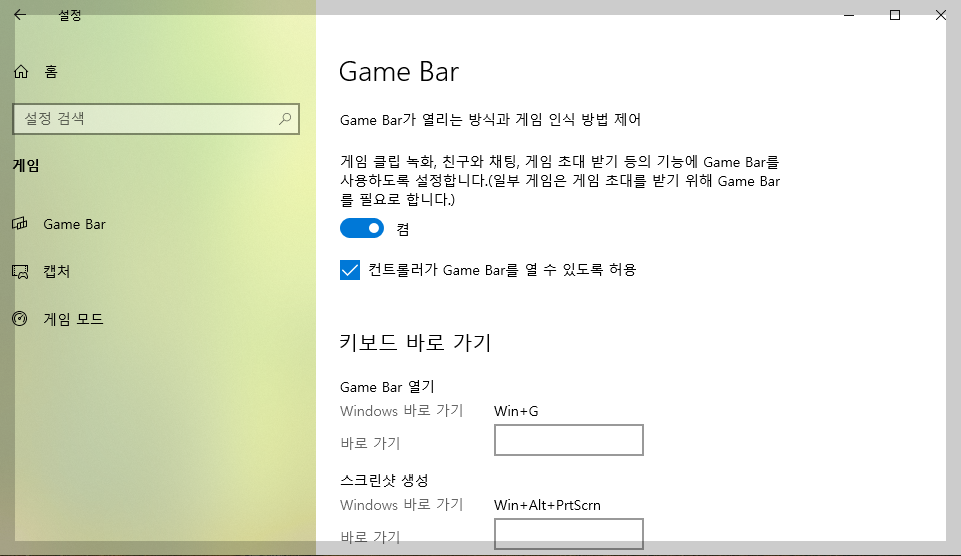Screen dimensions: 961x556
Task: Click the Game Bar 열기 shortcut field
Action: 569,440
